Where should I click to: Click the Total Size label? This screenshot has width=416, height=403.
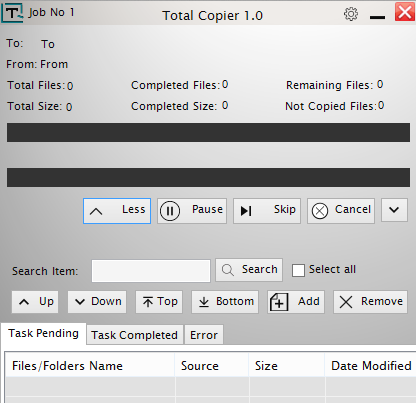click(x=35, y=106)
